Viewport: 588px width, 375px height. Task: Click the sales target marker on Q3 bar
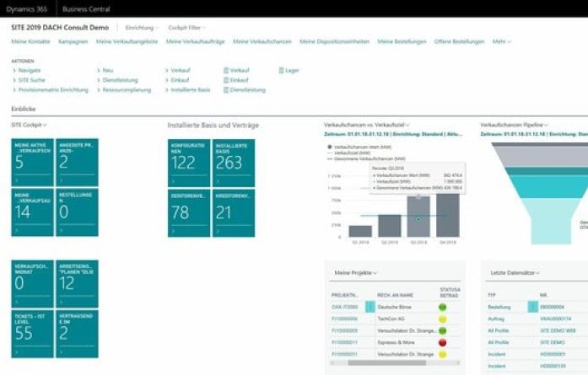click(x=418, y=220)
